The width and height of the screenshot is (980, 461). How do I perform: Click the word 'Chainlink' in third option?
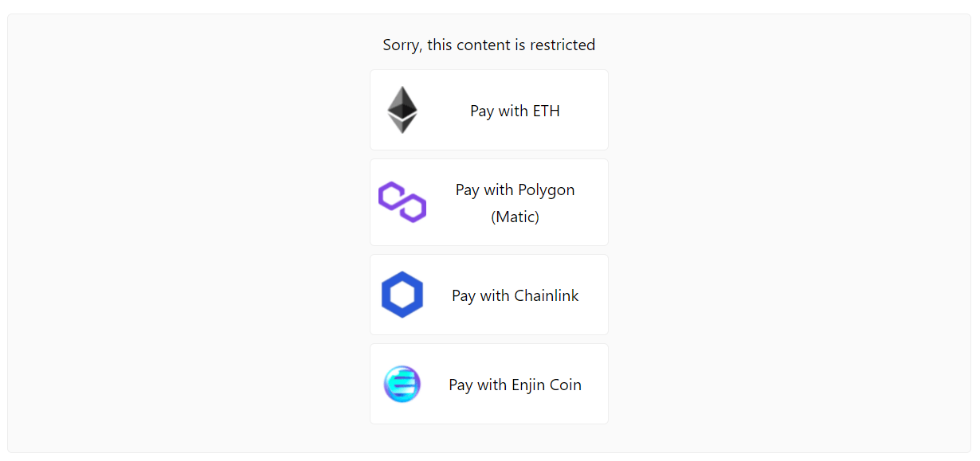547,295
